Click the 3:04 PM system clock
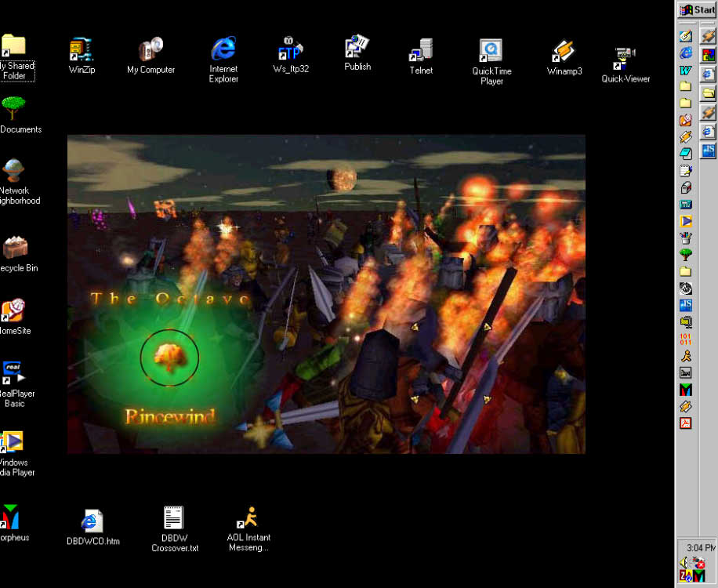Screen dimensions: 718x588 (x=700, y=547)
